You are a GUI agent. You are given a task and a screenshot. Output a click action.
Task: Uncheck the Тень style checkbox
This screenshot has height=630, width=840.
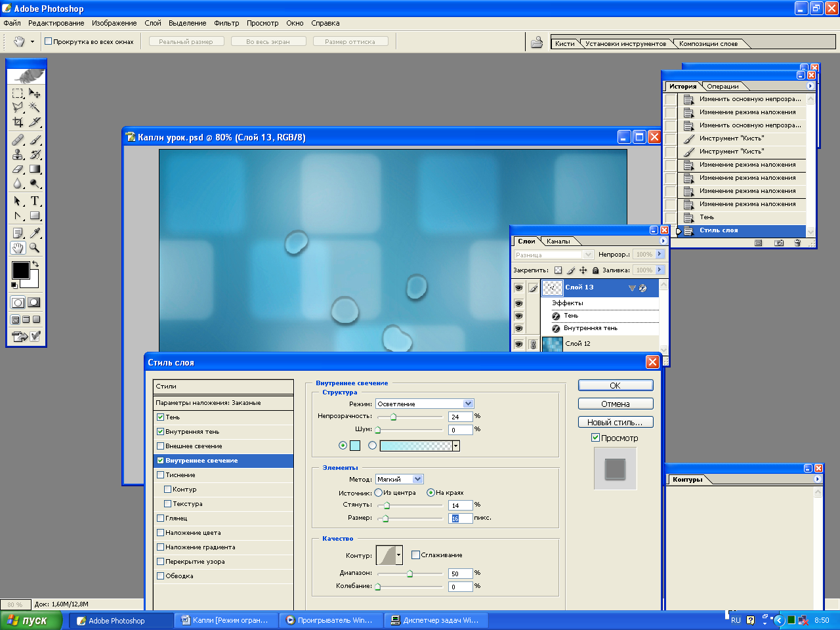coord(161,417)
